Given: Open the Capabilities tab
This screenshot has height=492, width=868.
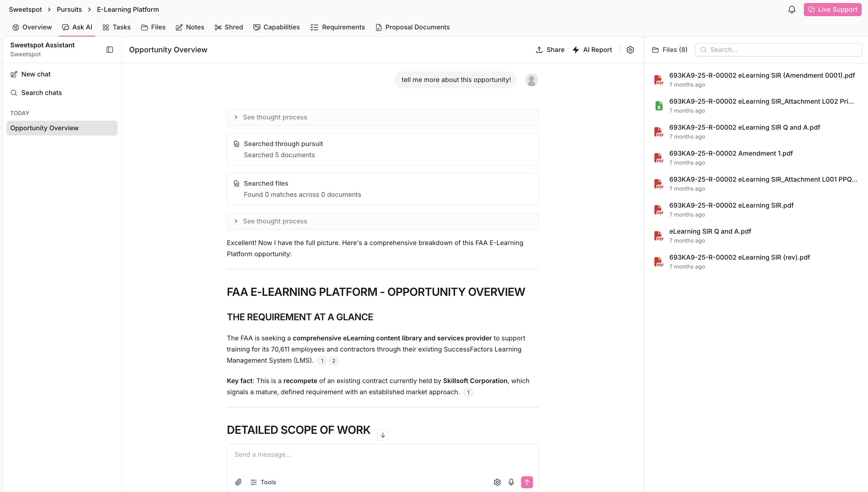Looking at the screenshot, I should [x=276, y=27].
